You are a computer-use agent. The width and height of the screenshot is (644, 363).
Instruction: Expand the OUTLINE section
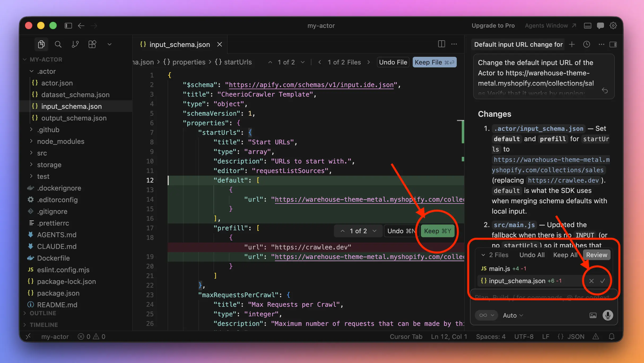[43, 313]
